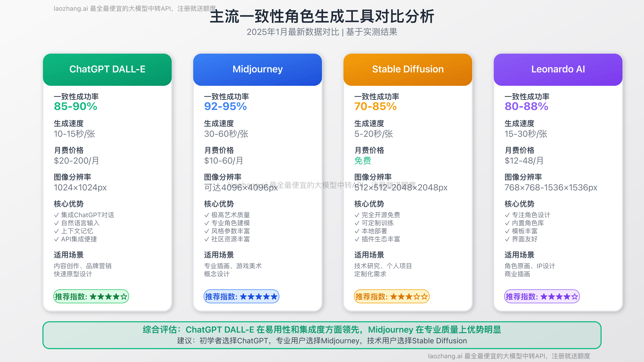Click 适用场景 heading in ChatGPT DALL-E card
The width and height of the screenshot is (644, 362).
click(69, 255)
